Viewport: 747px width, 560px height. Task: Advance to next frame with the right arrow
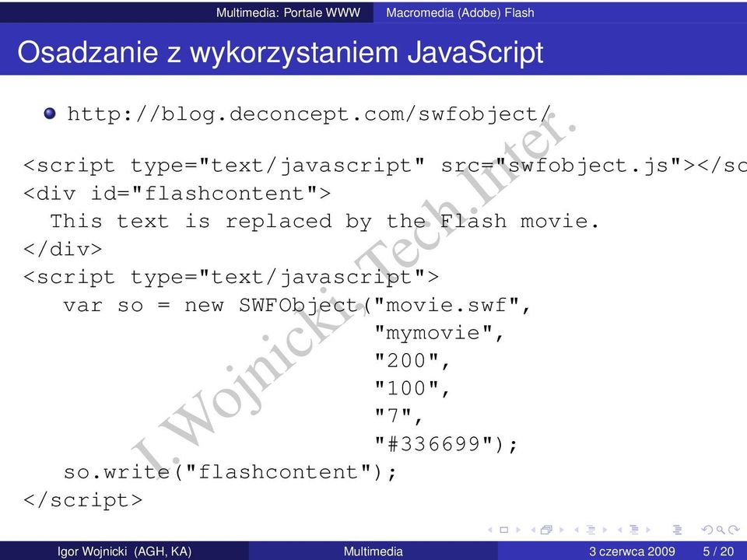pyautogui.click(x=562, y=530)
